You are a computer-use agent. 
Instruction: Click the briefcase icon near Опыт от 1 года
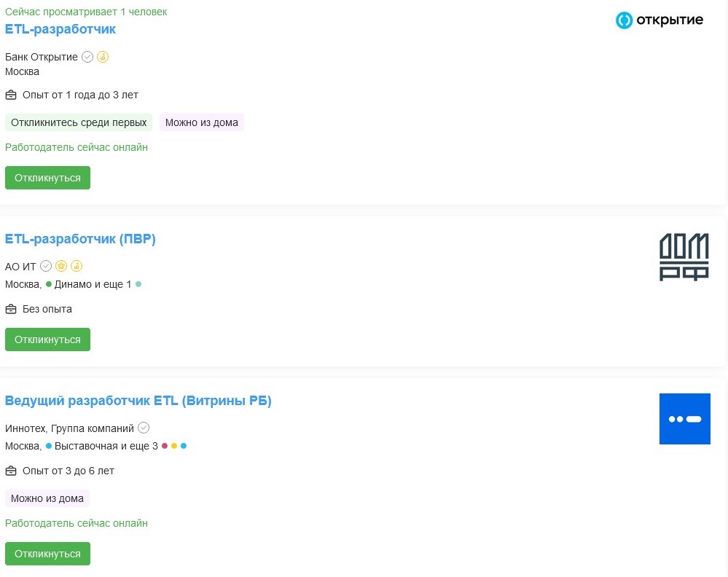click(x=11, y=94)
